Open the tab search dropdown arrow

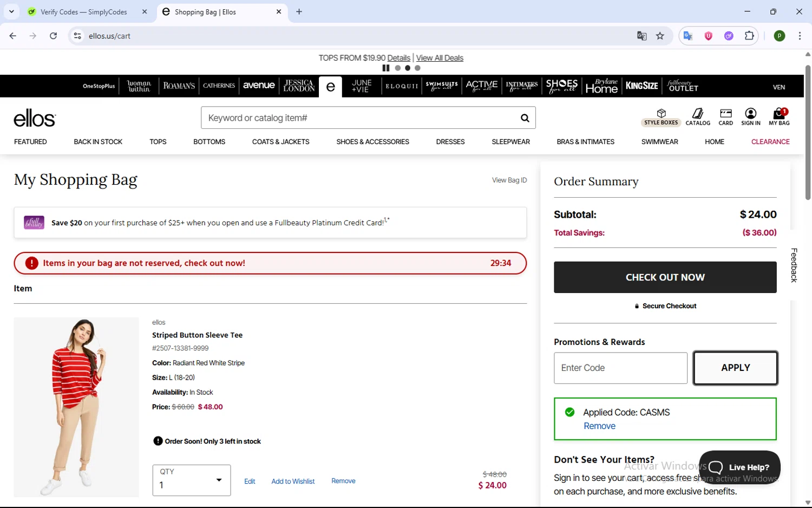pyautogui.click(x=11, y=11)
